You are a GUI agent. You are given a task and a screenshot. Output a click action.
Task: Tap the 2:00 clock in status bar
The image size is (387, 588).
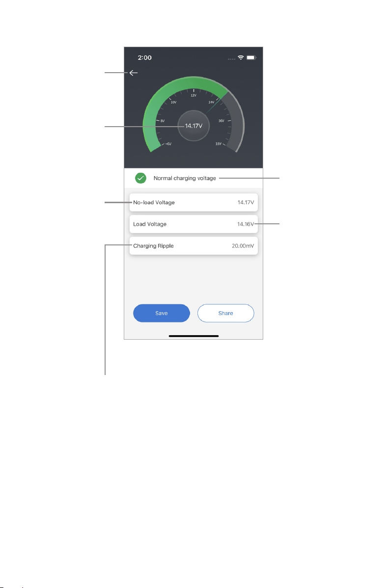pos(144,58)
